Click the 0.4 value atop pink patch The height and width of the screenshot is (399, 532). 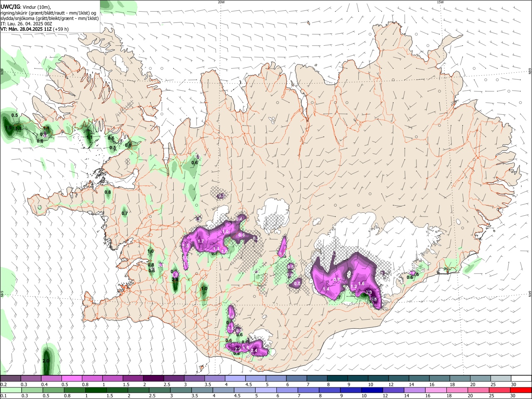(239, 219)
